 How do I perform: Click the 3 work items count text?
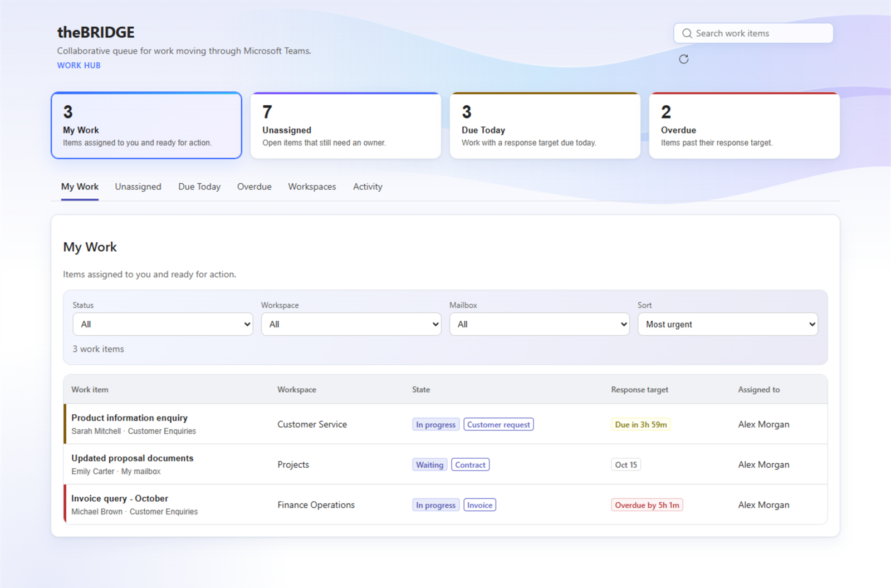pos(99,349)
